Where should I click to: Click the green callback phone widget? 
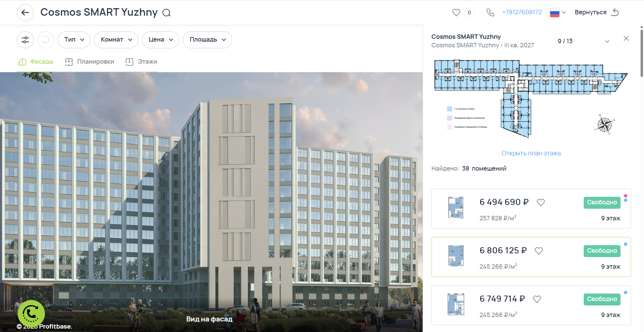click(31, 314)
